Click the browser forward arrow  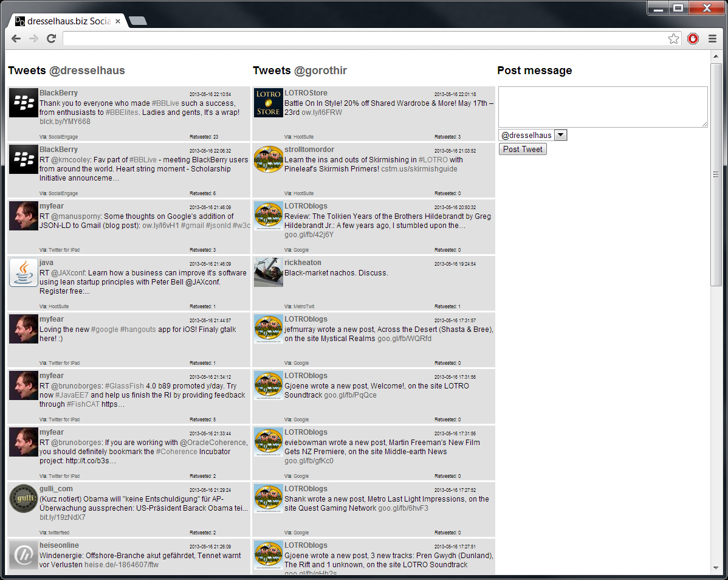point(33,38)
